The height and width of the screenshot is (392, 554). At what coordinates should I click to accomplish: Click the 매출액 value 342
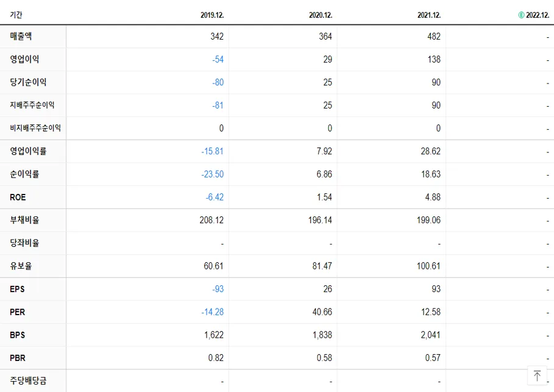217,37
